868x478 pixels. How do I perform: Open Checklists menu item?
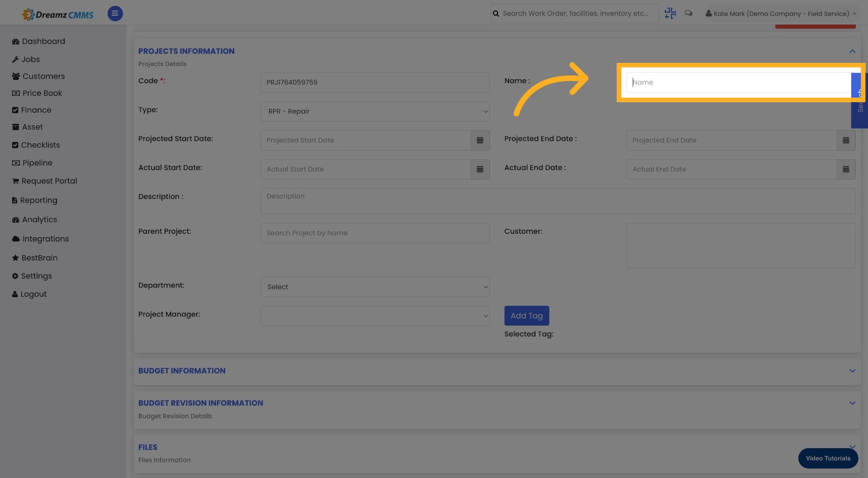coord(40,145)
